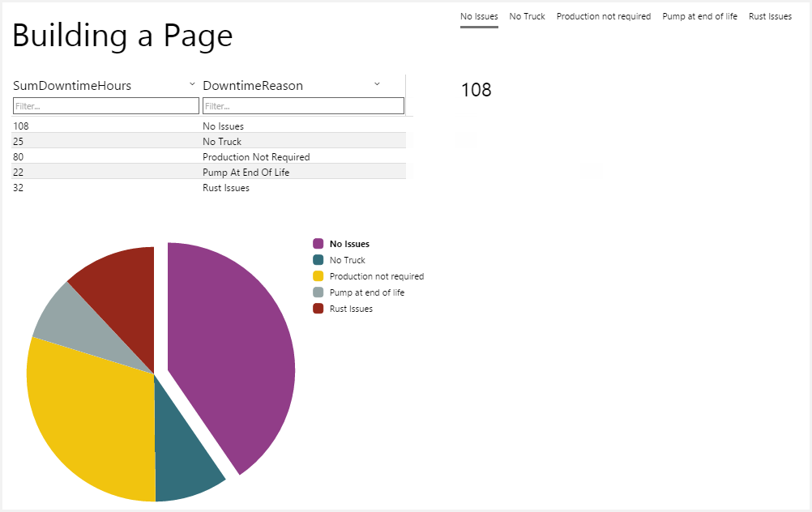Select the table cell with 22 hours
This screenshot has height=512, width=812.
pyautogui.click(x=105, y=172)
